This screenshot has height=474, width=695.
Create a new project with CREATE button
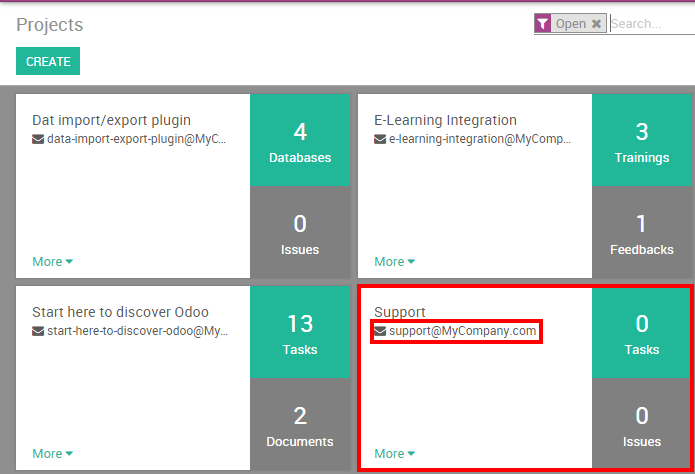48,61
